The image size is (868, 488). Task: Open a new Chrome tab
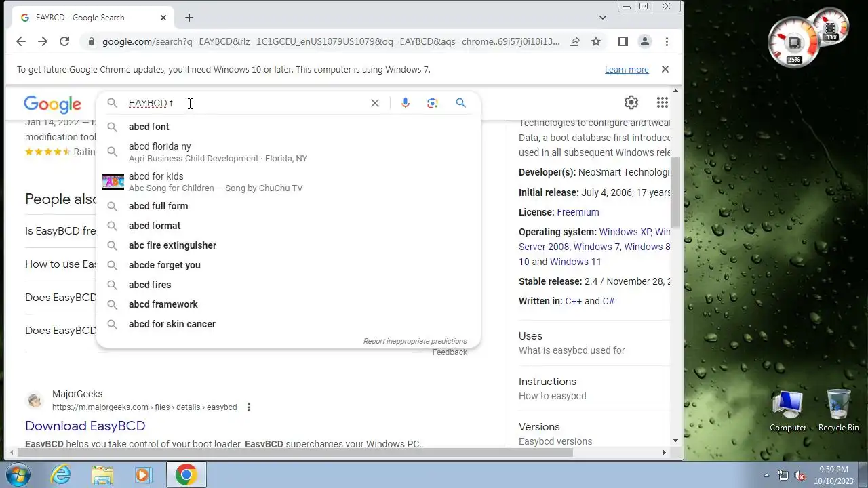[189, 18]
